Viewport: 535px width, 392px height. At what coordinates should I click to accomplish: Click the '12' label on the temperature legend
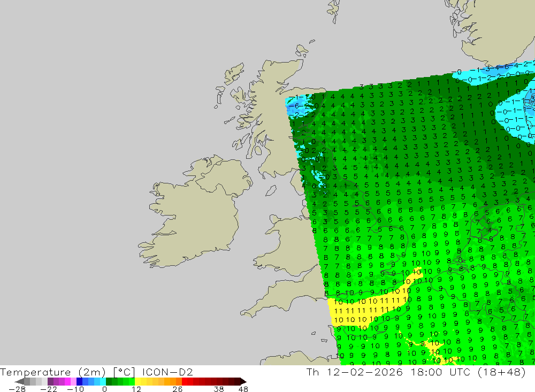(136, 389)
